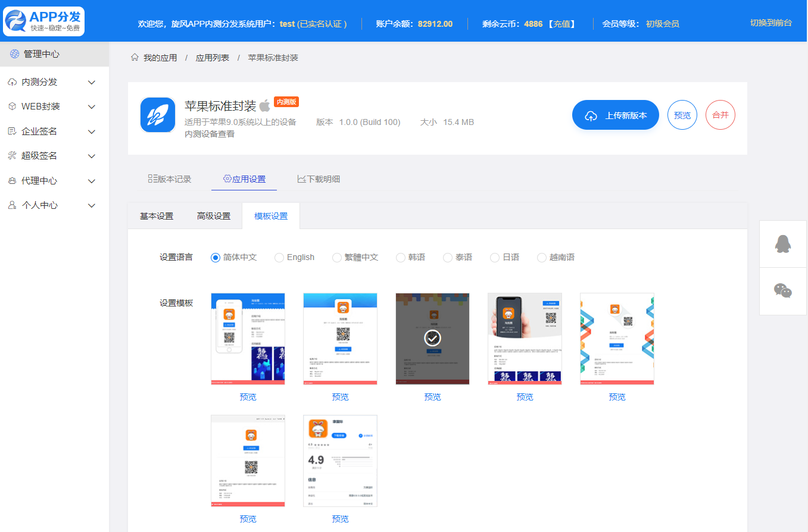Switch to the 下载明细 tab
The width and height of the screenshot is (808, 532).
[319, 179]
